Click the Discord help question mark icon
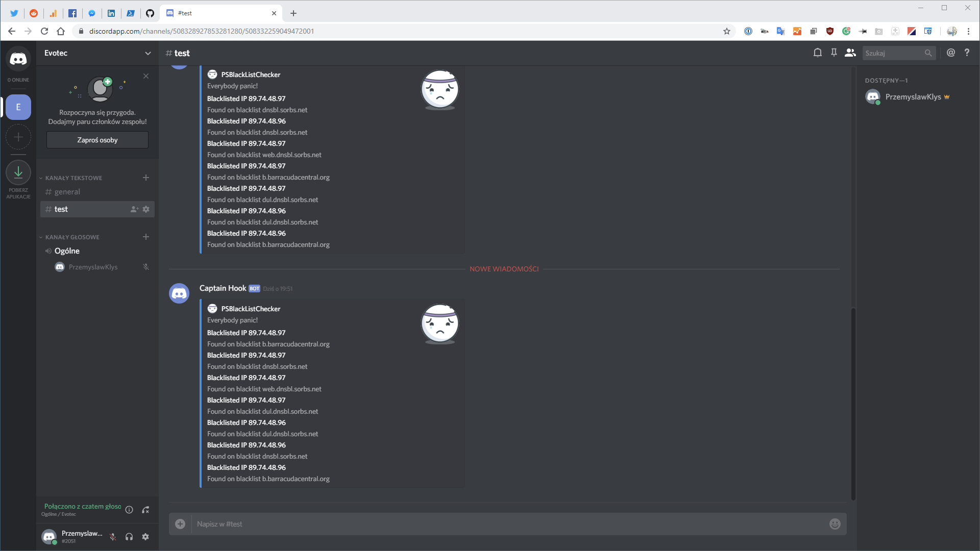This screenshot has width=980, height=551. coord(967,53)
